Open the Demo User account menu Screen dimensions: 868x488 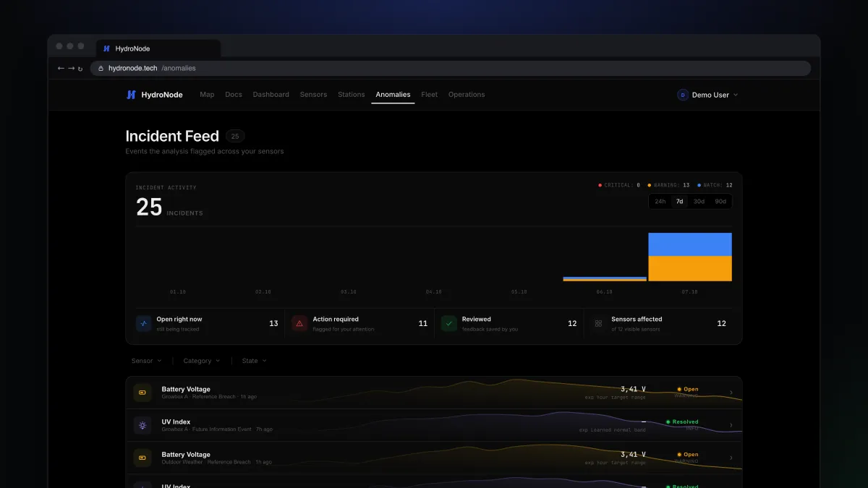coord(707,95)
